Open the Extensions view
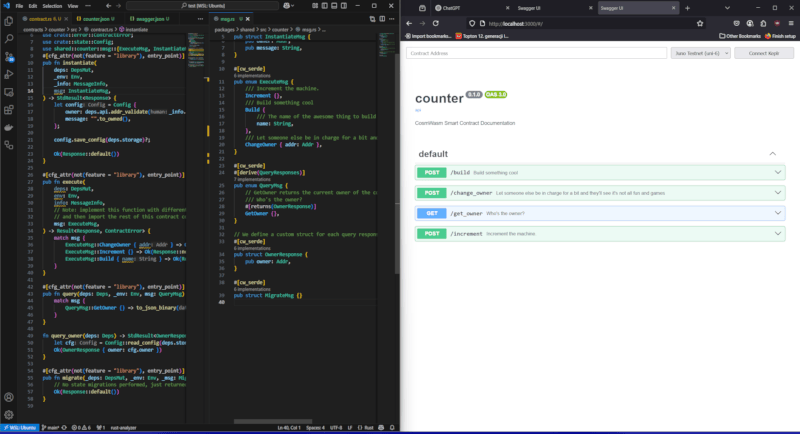This screenshot has width=800, height=434. click(x=9, y=110)
